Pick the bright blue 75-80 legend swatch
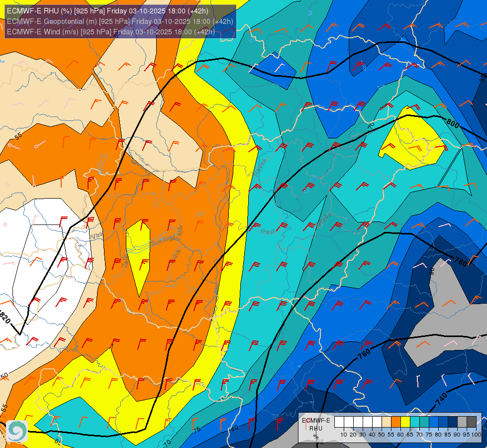This screenshot has width=487, height=448. pyautogui.click(x=434, y=422)
